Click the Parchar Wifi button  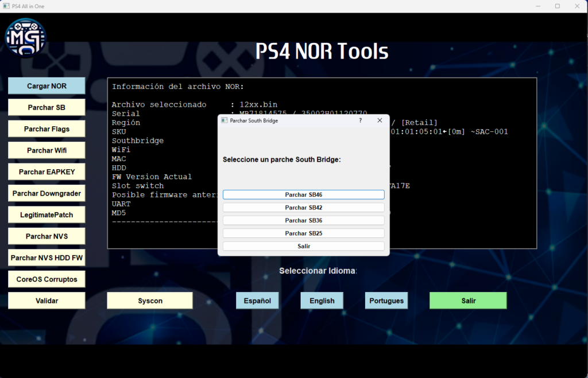(x=47, y=150)
